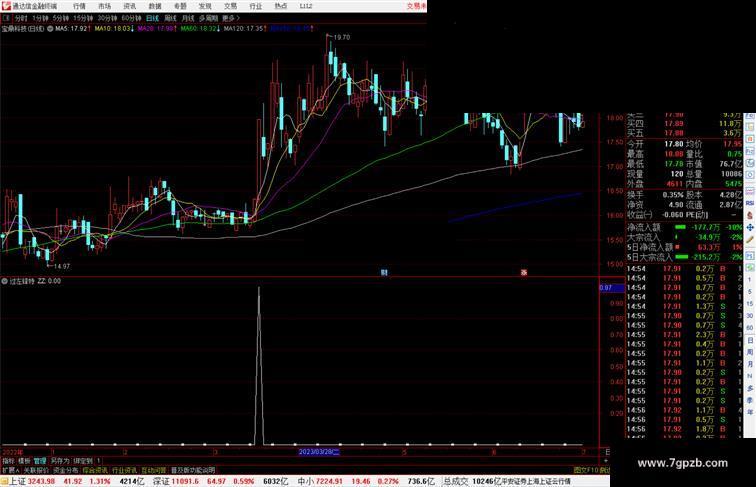This screenshot has height=487, width=756.
Task: Open the 综合资讯 bottom tab
Action: pos(95,470)
